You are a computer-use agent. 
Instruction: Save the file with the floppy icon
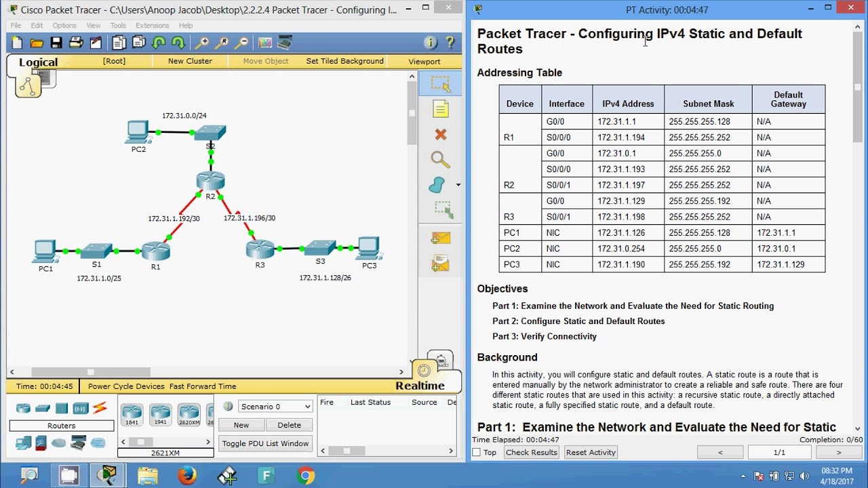56,43
